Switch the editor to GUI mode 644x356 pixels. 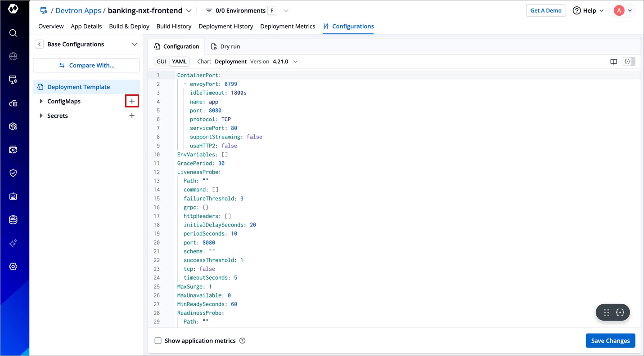(161, 62)
